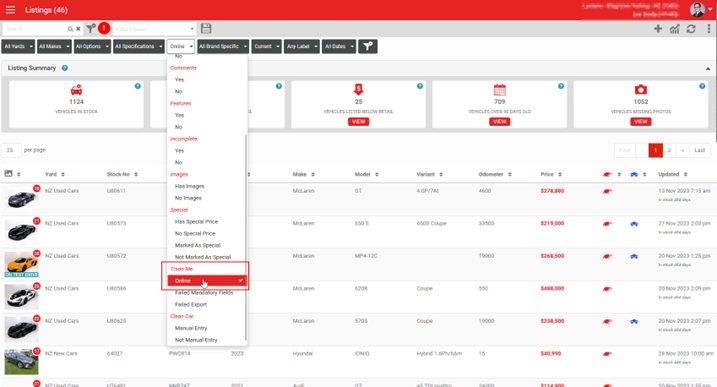Open the Current status dropdown
The width and height of the screenshot is (717, 387).
point(267,46)
